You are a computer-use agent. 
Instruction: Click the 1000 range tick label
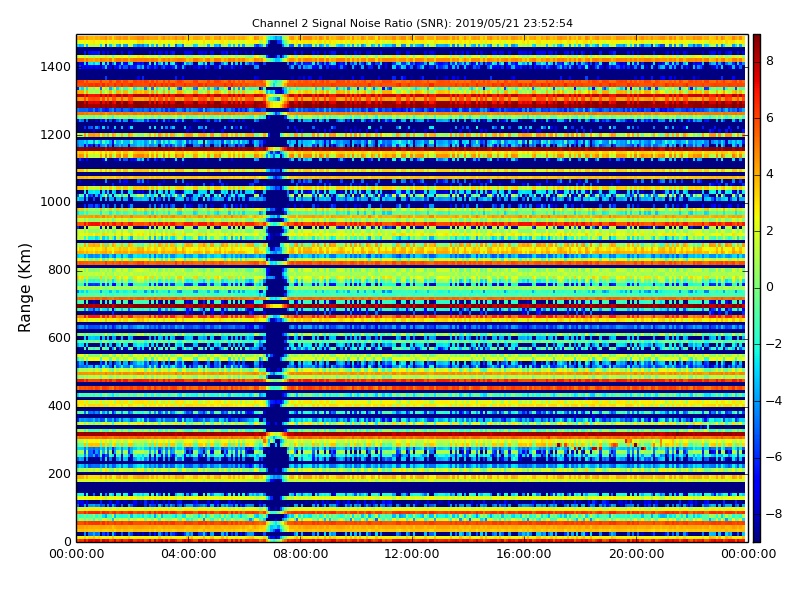click(x=56, y=202)
